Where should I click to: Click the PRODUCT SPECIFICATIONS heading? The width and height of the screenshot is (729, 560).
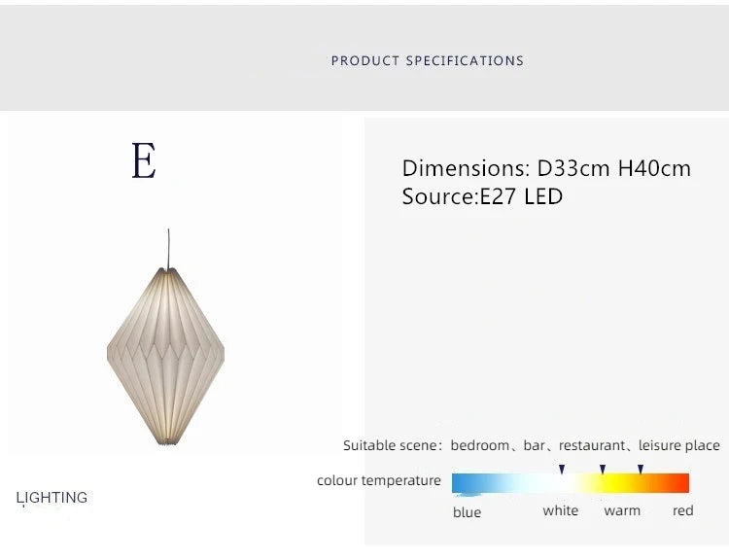[428, 60]
